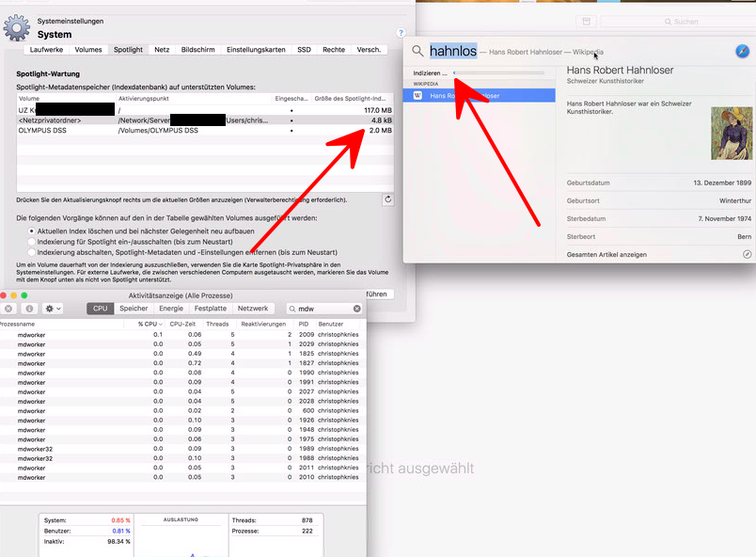Switch to the Volumes tab
The height and width of the screenshot is (557, 756).
point(88,50)
